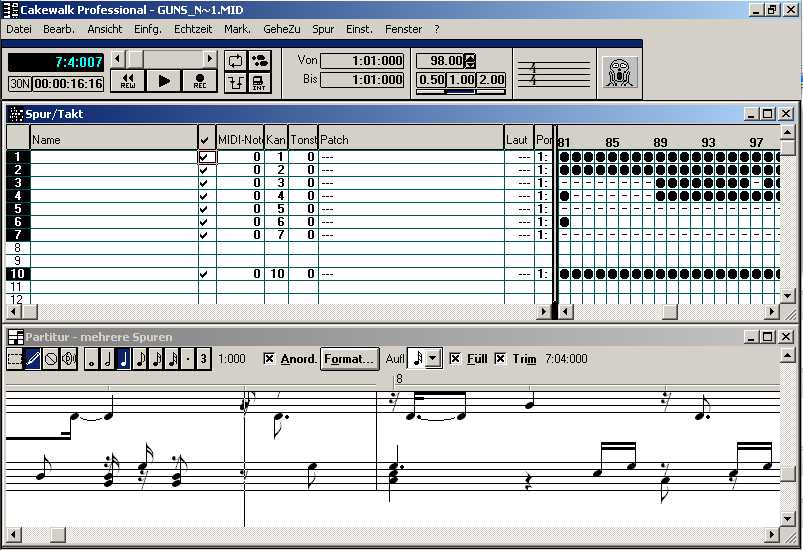Click the tempo 98.00 field
Image resolution: width=803 pixels, height=550 pixels.
pos(440,61)
